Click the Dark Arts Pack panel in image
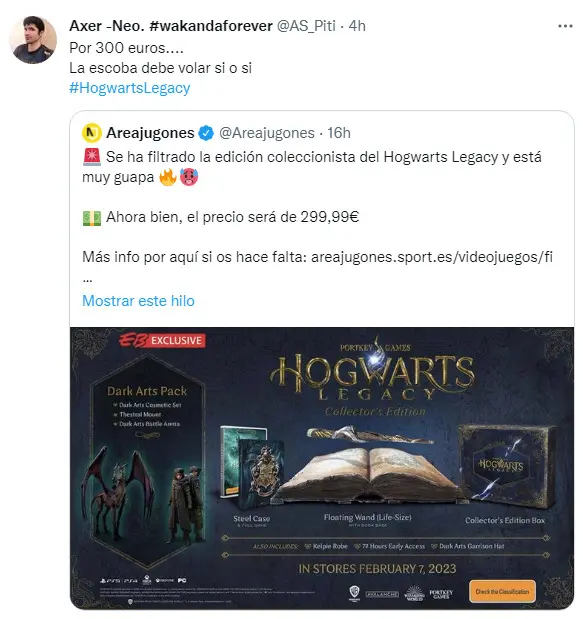Image resolution: width=583 pixels, height=619 pixels. 148,460
